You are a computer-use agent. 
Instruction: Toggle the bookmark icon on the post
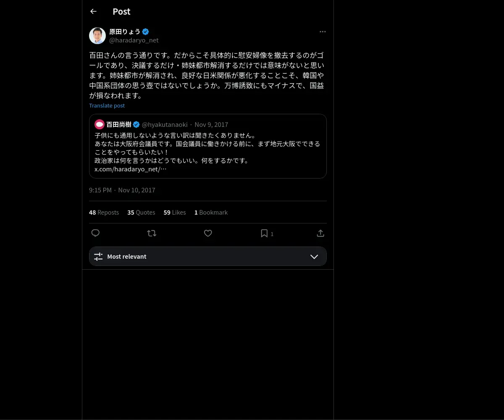tap(264, 233)
